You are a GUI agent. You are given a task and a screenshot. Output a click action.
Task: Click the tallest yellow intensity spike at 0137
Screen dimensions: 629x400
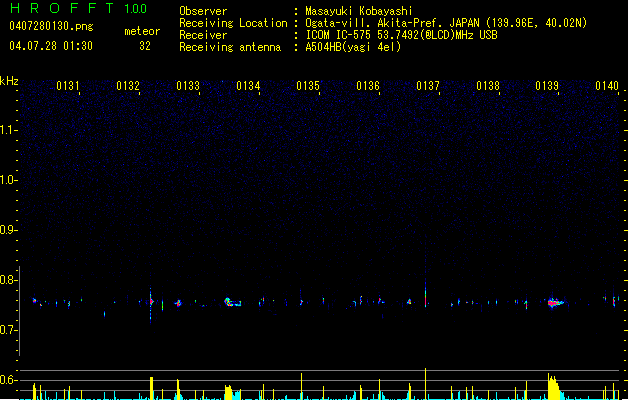pos(426,384)
